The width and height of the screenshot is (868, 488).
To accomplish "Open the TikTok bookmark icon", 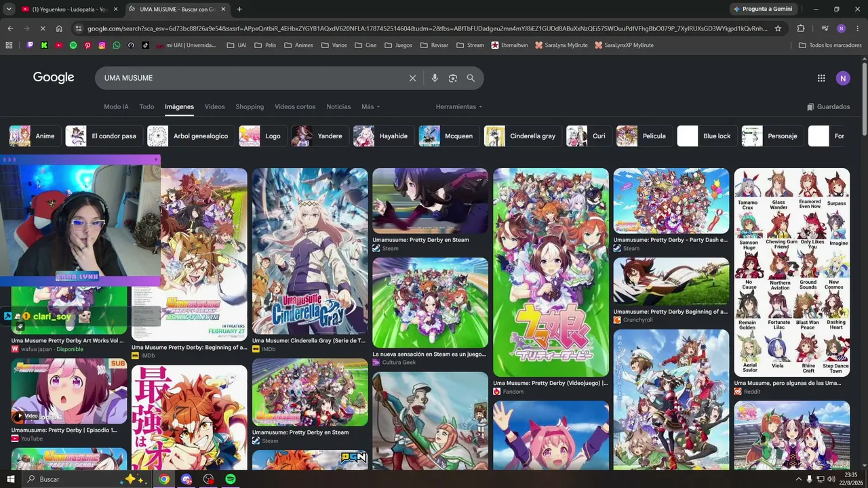I will (145, 45).
